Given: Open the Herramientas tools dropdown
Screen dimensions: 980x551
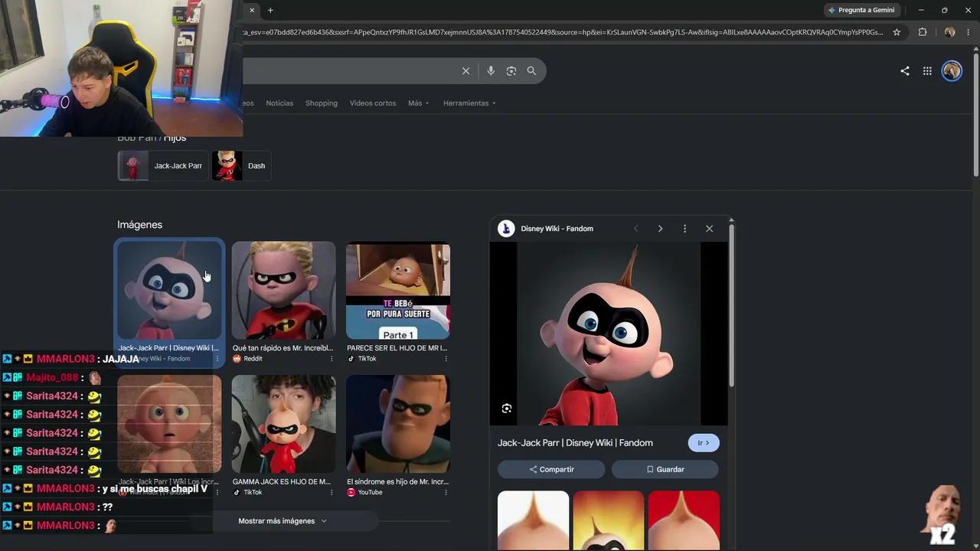Looking at the screenshot, I should [469, 103].
